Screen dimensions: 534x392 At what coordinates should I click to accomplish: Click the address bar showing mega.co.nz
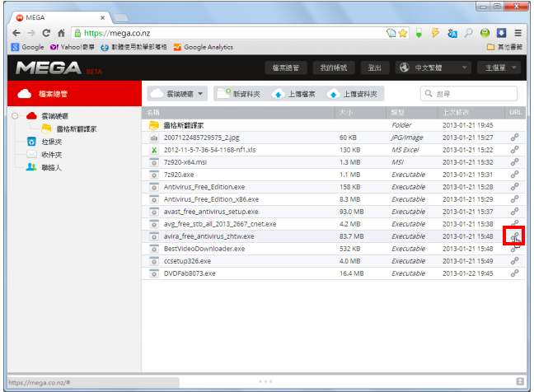tap(229, 33)
